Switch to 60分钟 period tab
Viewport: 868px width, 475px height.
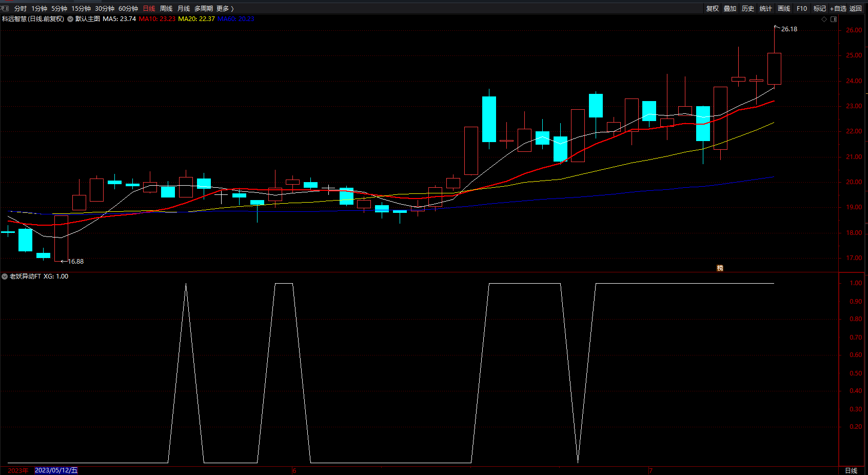(x=128, y=8)
